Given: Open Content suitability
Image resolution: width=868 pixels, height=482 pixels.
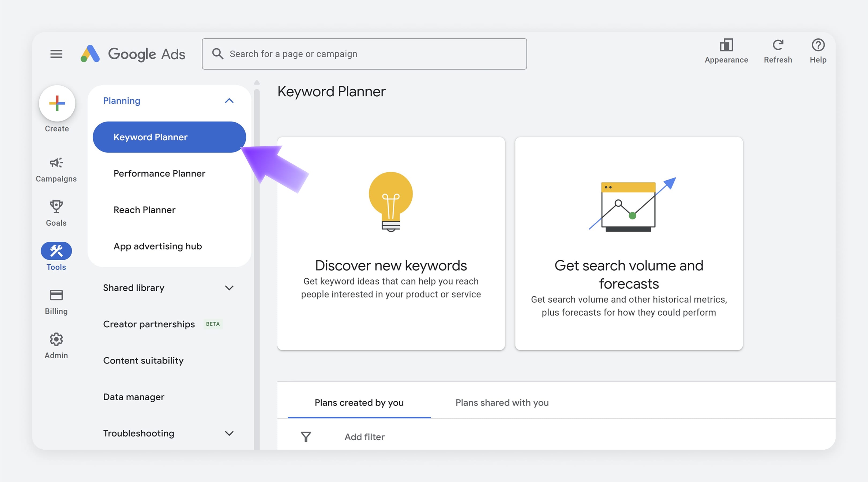Looking at the screenshot, I should pos(143,361).
